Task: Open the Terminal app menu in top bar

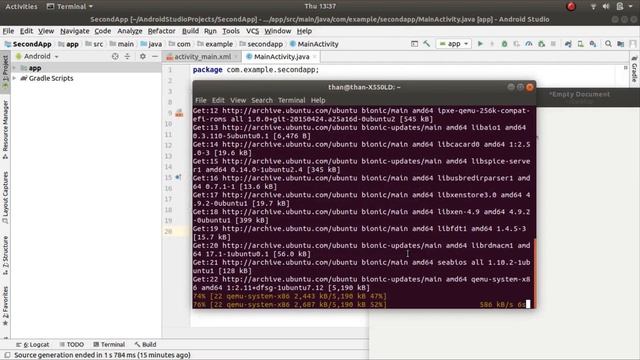Action: [x=70, y=7]
